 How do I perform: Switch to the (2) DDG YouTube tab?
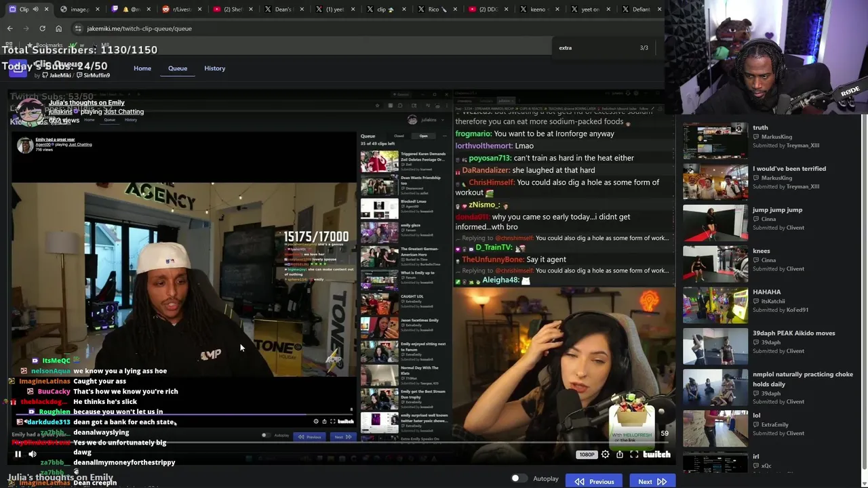pos(488,9)
